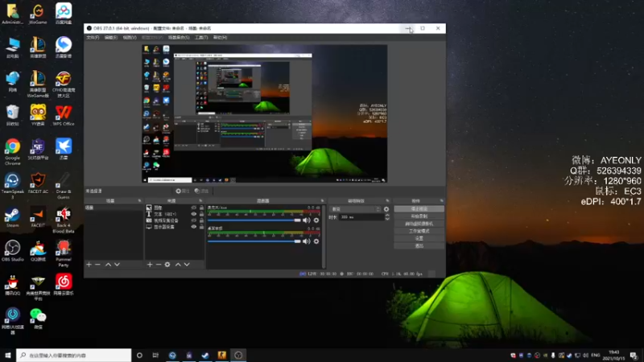
Task: Adjust the Mic/Aux volume slider
Action: [x=254, y=220]
